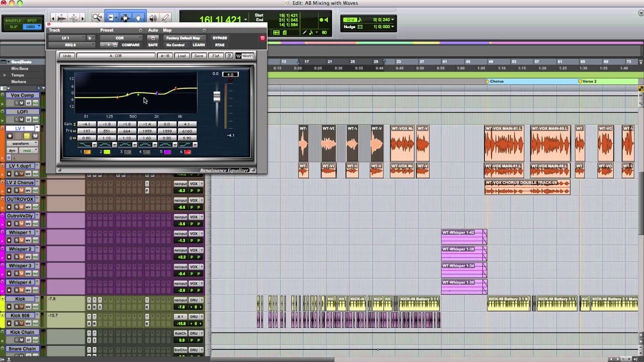Toggle EQ band 1 orange button
Screen dimensions: 644x362
[87, 152]
